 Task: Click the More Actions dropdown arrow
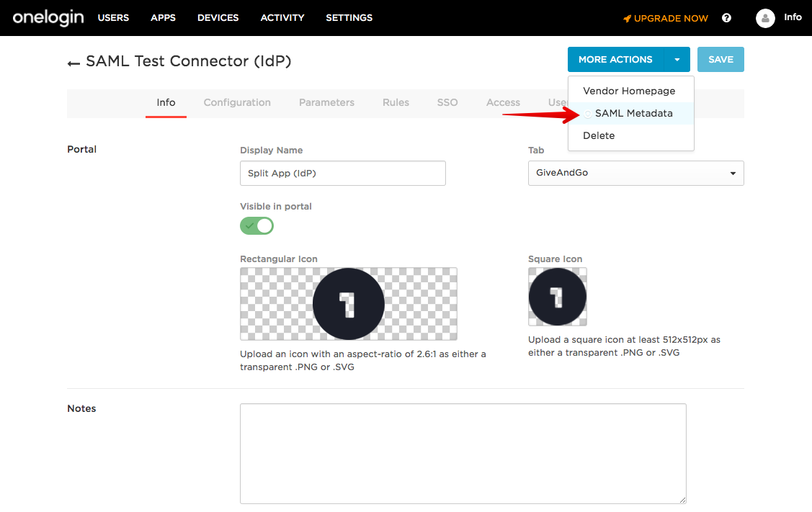click(677, 60)
